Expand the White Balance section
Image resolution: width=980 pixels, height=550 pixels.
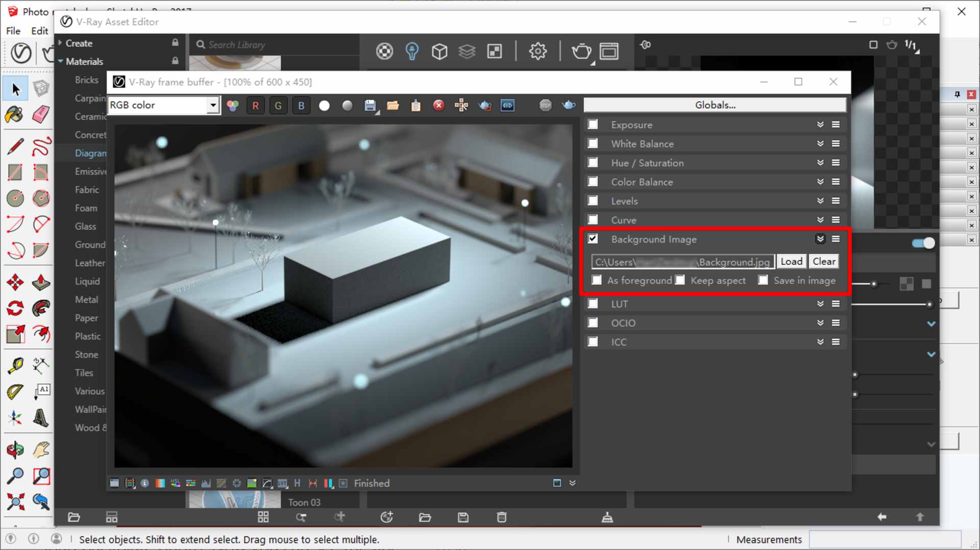[820, 144]
